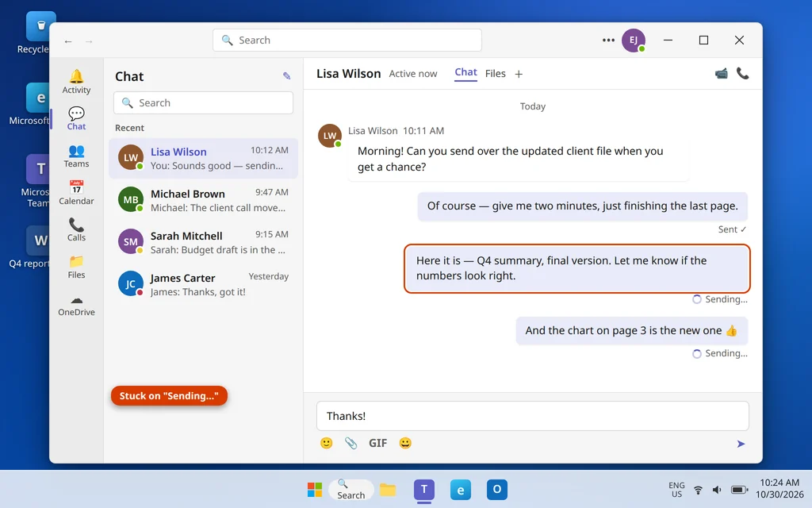Open the ENG US language indicator
Image resolution: width=812 pixels, height=508 pixels.
pyautogui.click(x=676, y=490)
